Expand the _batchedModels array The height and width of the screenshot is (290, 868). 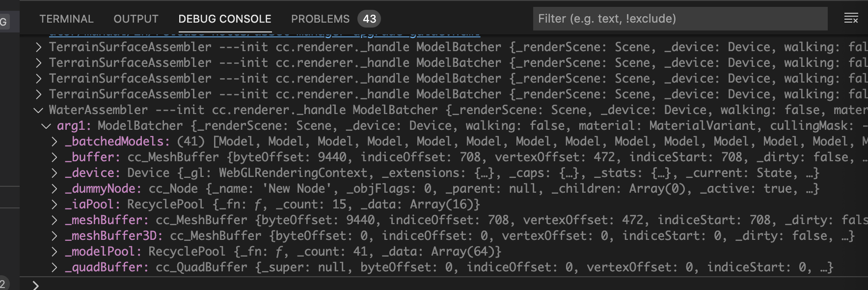[x=54, y=142]
